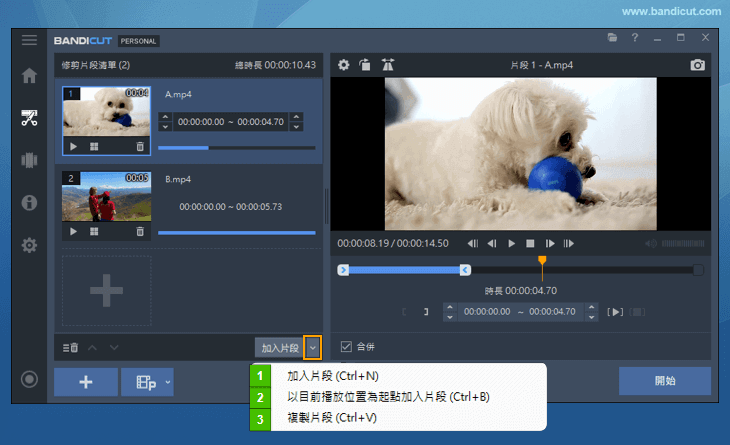Toggle the 合併 merge checkbox
The height and width of the screenshot is (445, 730).
tap(346, 346)
